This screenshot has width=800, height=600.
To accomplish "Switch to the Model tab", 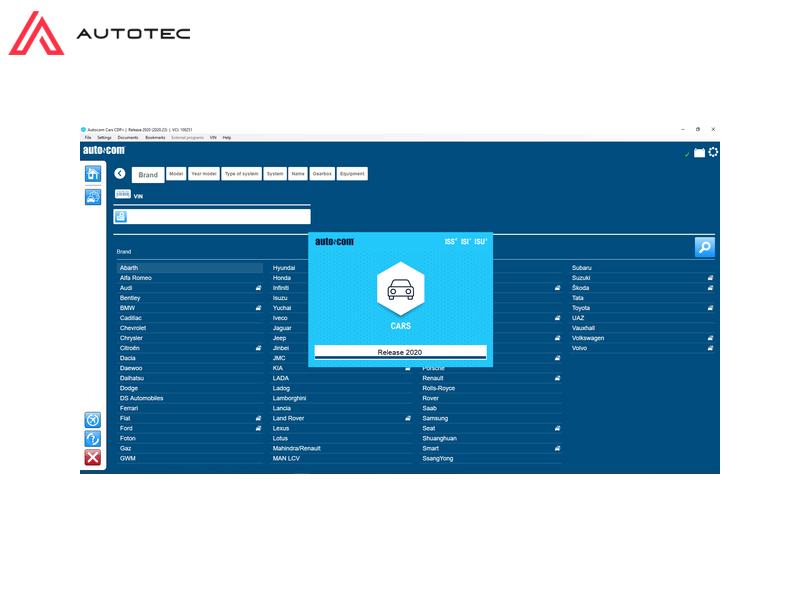I will point(176,173).
